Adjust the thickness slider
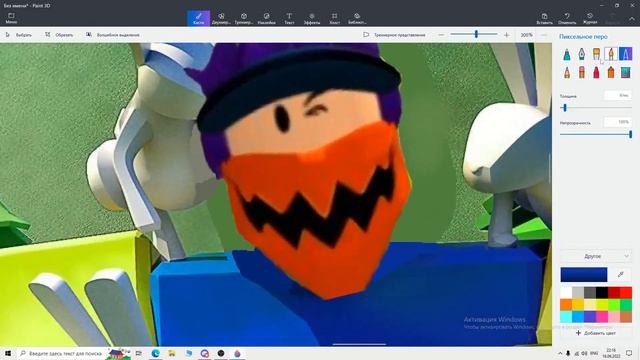This screenshot has width=640, height=360. tap(565, 108)
